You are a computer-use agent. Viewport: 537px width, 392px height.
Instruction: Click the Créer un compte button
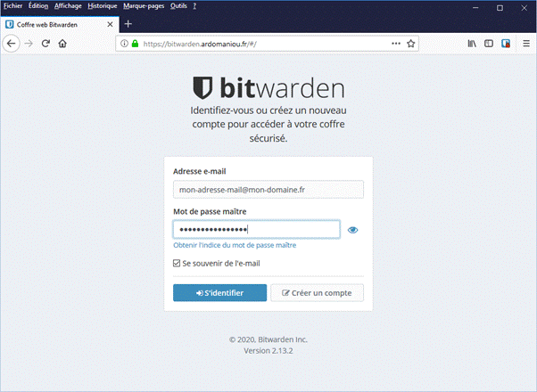click(318, 293)
